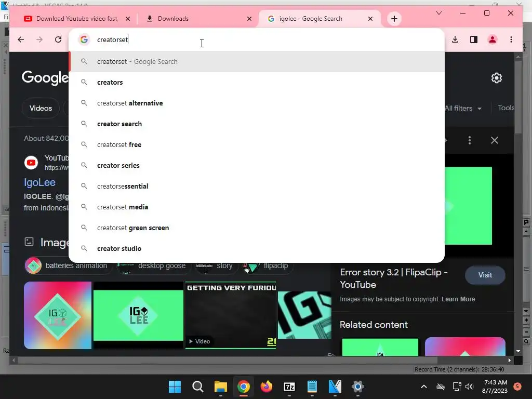
Task: Click the horizontal scrollbar right arrow
Action: [509, 361]
